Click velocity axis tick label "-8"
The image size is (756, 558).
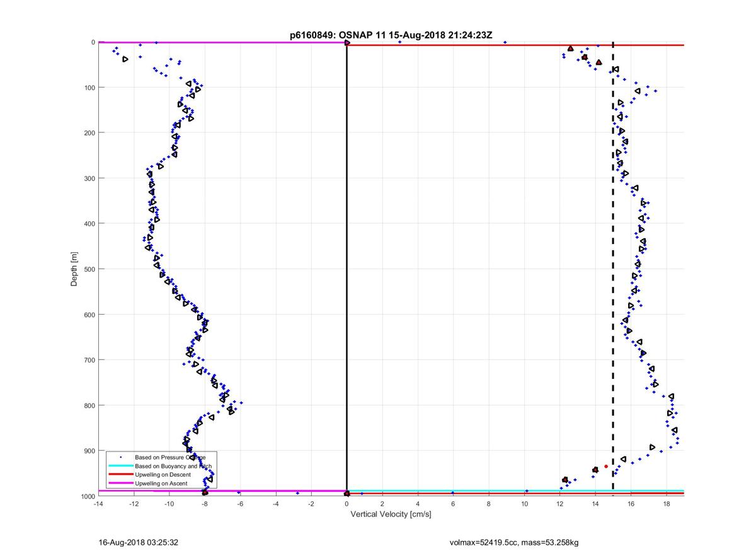click(205, 504)
